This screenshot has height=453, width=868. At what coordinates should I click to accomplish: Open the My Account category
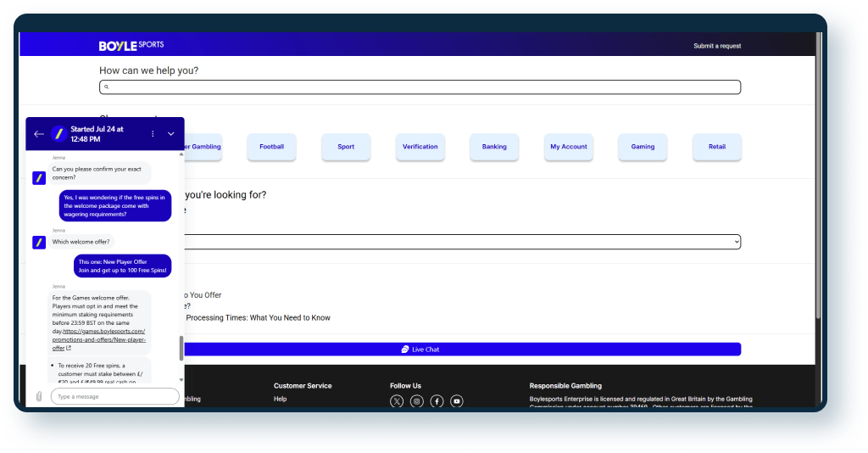pos(568,147)
